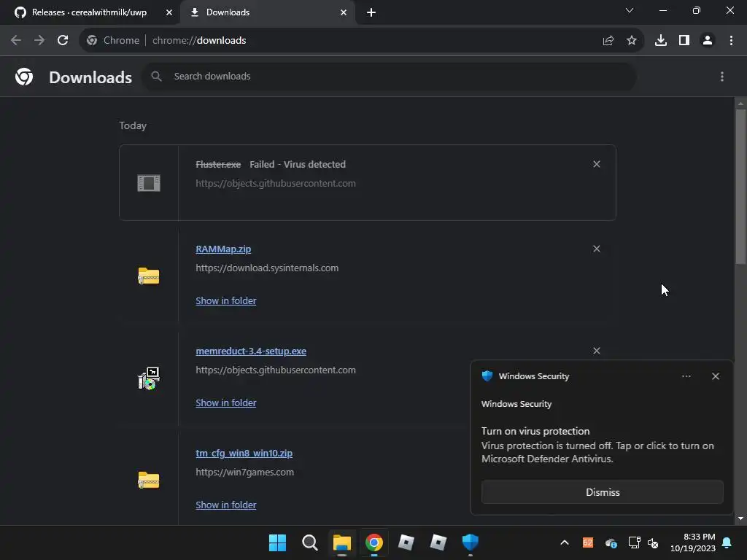Click the 'Failed - Virus detected' status
Image resolution: width=747 pixels, height=560 pixels.
click(298, 164)
